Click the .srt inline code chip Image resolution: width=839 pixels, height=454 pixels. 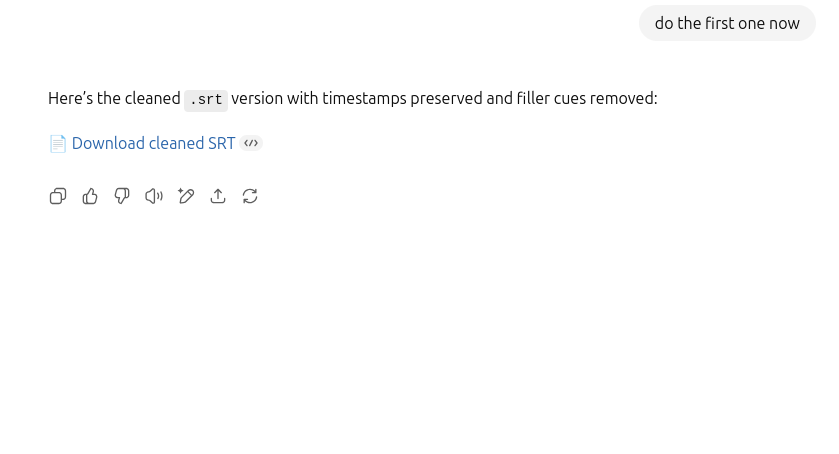click(x=206, y=100)
